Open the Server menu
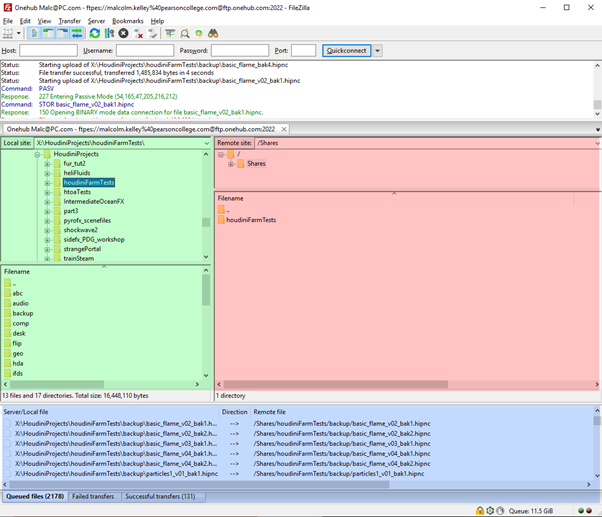This screenshot has width=602, height=517. coord(96,21)
